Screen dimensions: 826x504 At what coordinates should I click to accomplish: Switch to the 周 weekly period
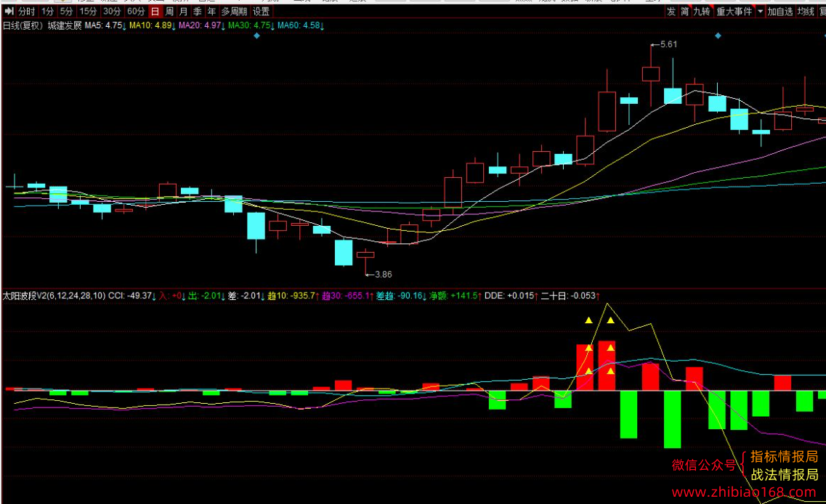(x=169, y=11)
